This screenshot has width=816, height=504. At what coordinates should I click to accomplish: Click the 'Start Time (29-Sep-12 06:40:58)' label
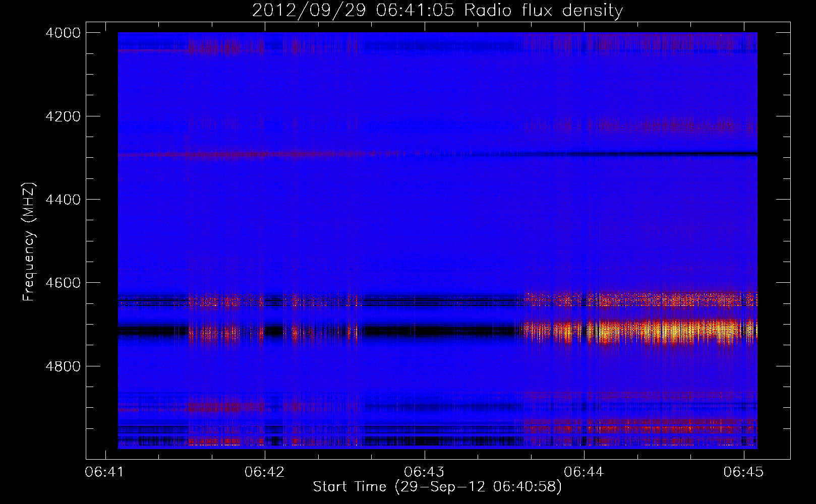click(x=437, y=487)
